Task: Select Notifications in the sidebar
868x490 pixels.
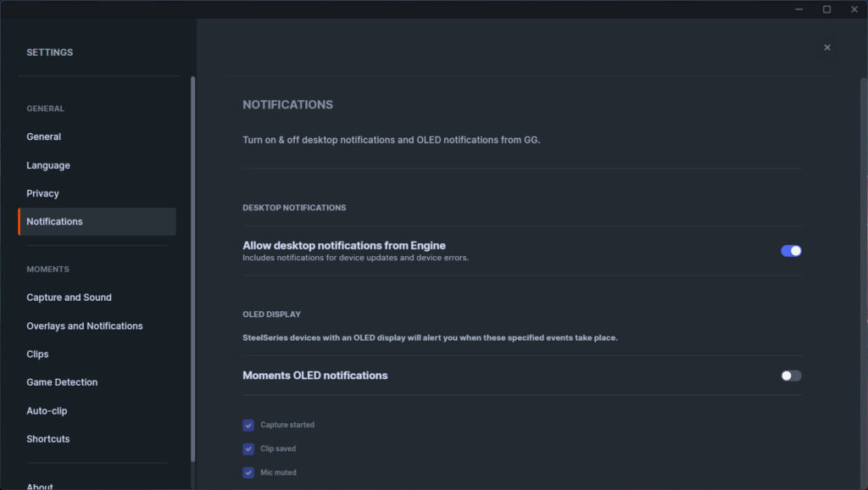Action: tap(97, 221)
